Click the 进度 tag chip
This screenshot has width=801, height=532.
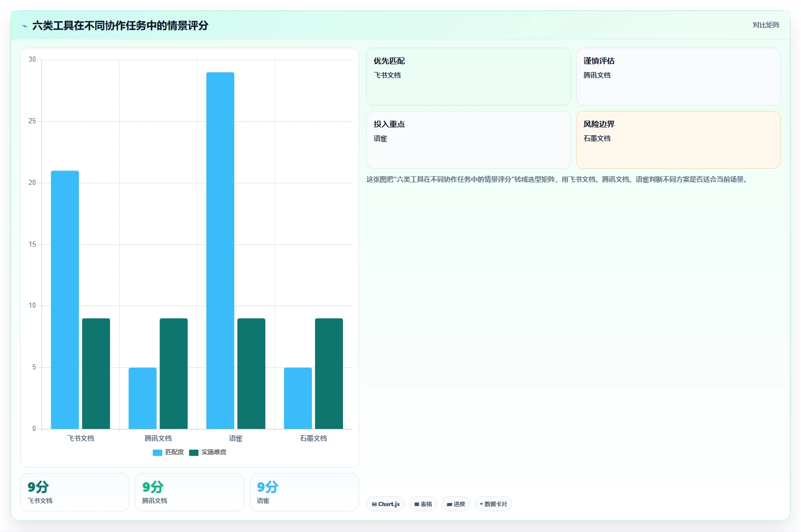click(x=456, y=504)
